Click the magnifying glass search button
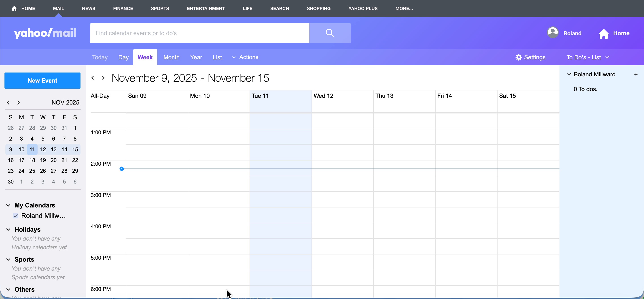The image size is (644, 299). [x=330, y=33]
